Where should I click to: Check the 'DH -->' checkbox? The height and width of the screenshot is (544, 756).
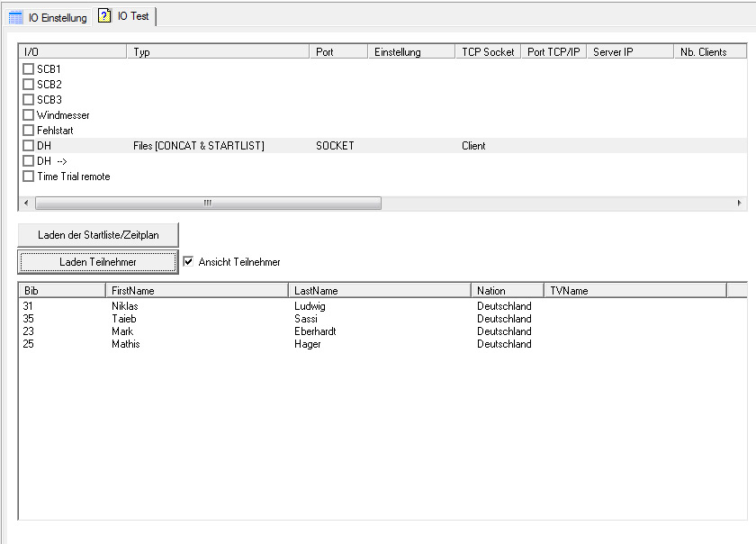[x=29, y=161]
